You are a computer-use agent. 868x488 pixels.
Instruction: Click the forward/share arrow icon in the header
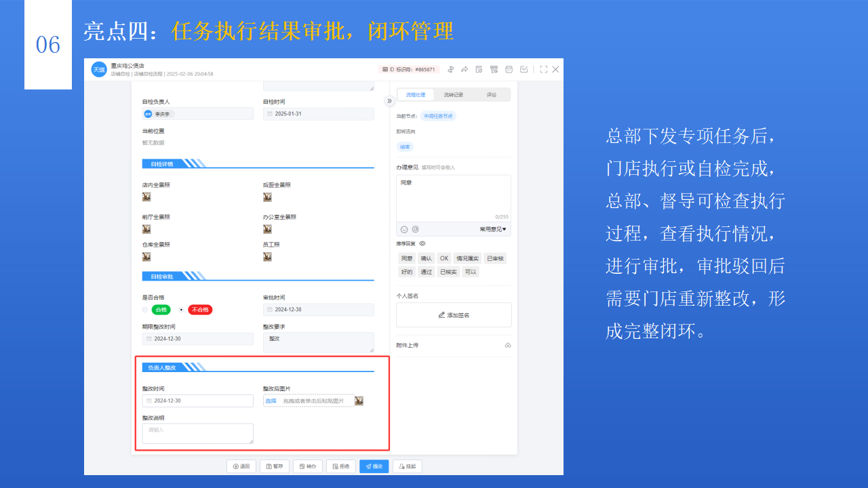tap(465, 69)
